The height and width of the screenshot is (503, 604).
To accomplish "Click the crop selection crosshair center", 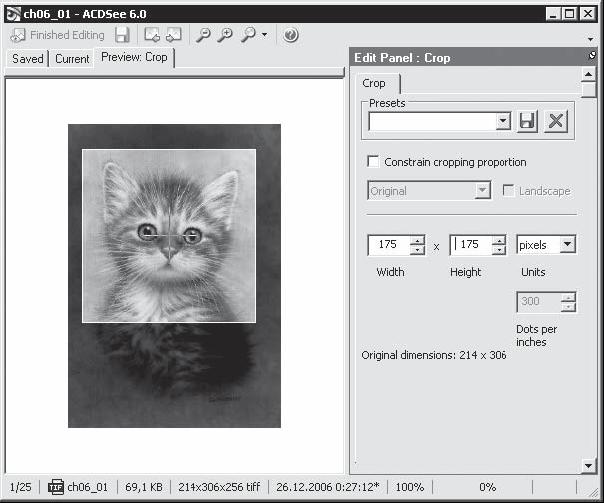I will [169, 235].
